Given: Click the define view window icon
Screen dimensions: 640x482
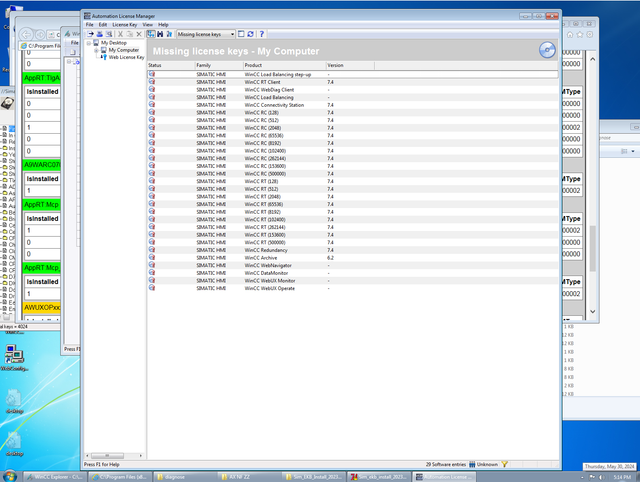Looking at the screenshot, I should point(241,34).
